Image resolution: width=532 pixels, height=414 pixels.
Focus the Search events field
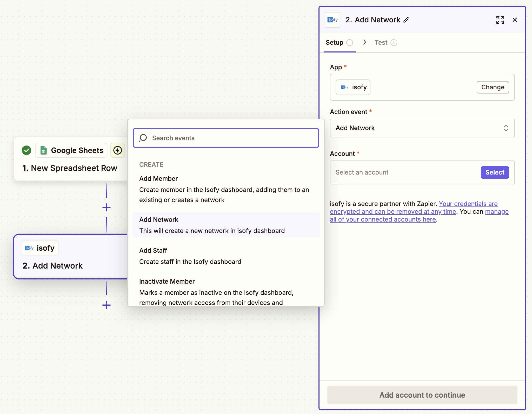225,138
